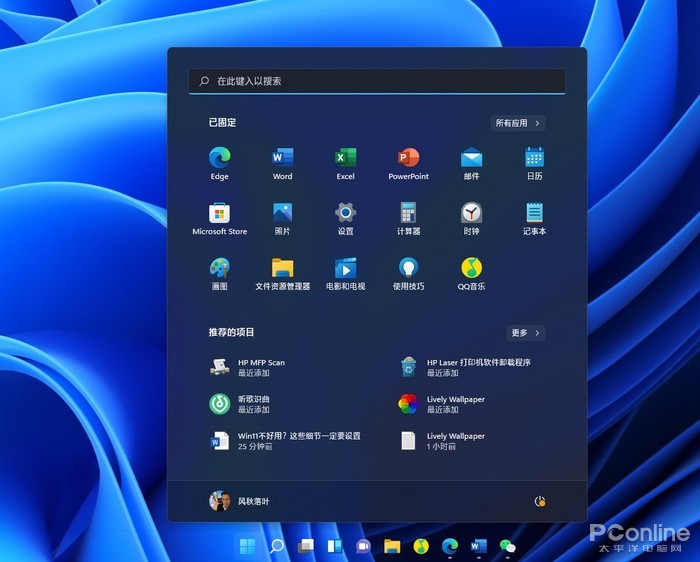Open the 时钟 clock app

(x=471, y=219)
